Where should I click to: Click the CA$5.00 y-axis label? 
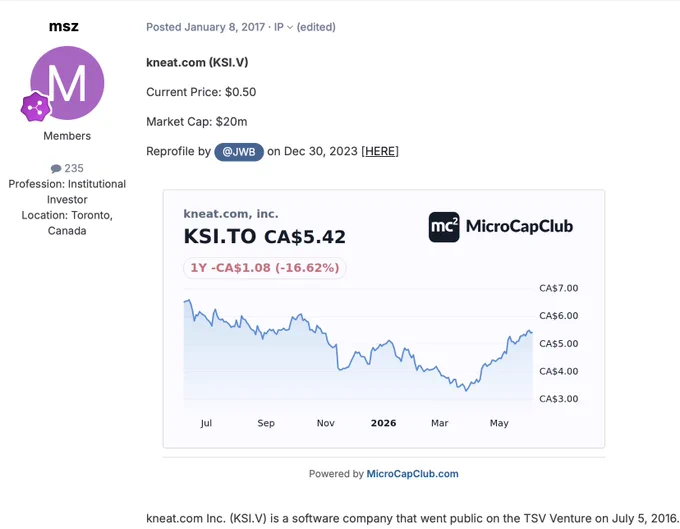point(559,343)
